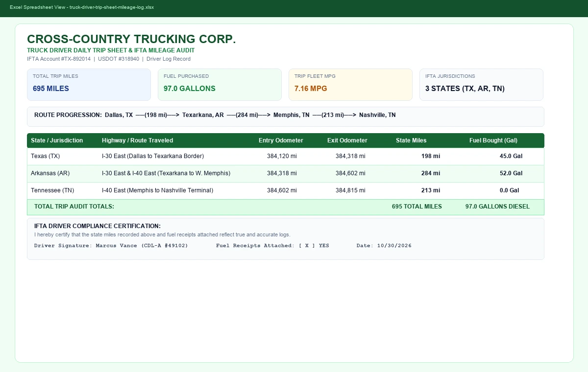Click the Fuel Bought (Gal) column header
This screenshot has width=588, height=372.
click(x=493, y=140)
